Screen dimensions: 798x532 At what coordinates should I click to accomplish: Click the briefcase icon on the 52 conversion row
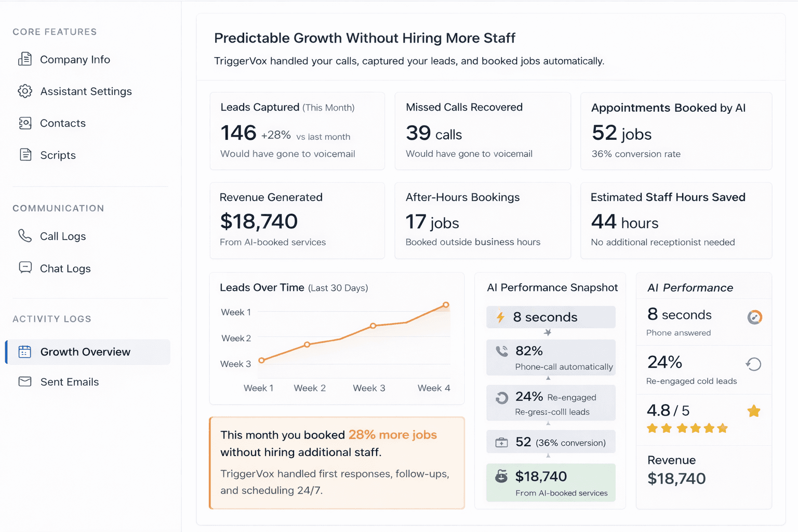[x=501, y=442]
